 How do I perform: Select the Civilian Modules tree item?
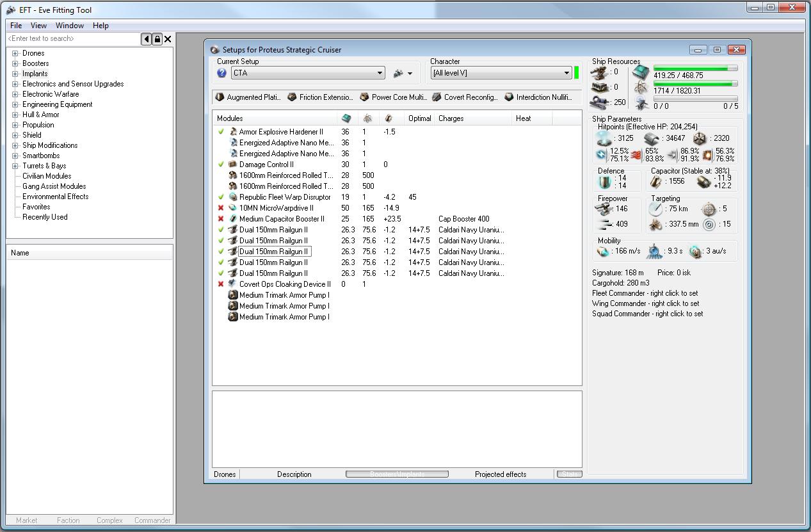click(x=47, y=176)
